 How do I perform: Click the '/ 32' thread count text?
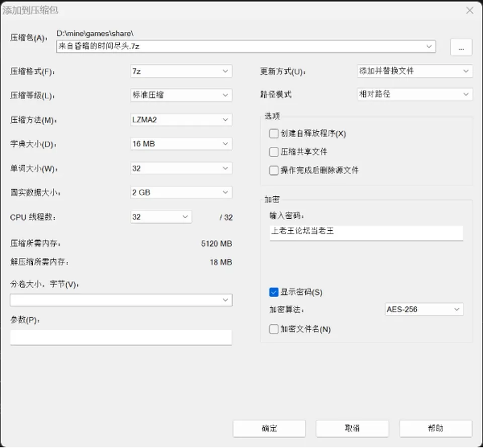(x=226, y=217)
